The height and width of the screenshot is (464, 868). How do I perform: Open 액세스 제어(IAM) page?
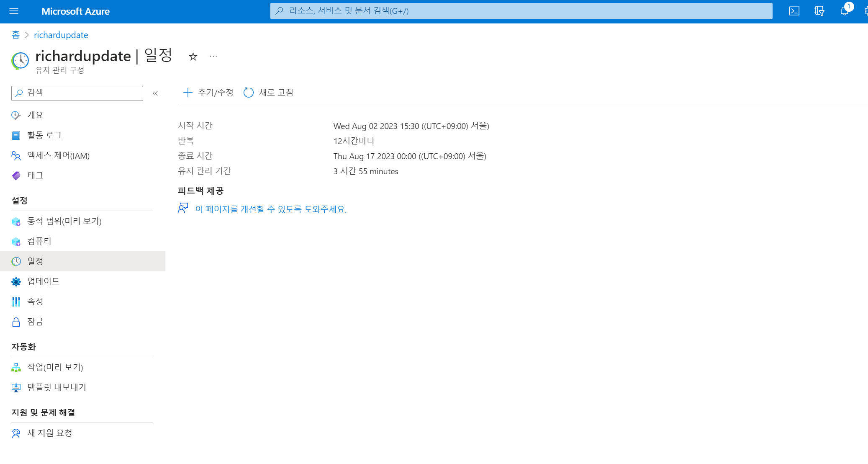(58, 156)
